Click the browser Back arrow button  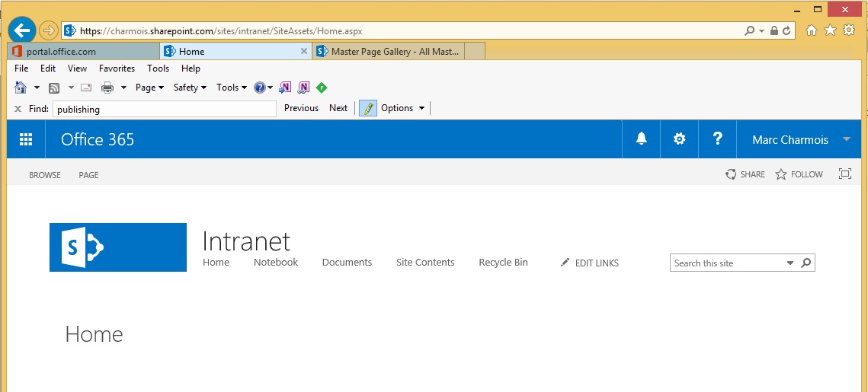coord(22,30)
